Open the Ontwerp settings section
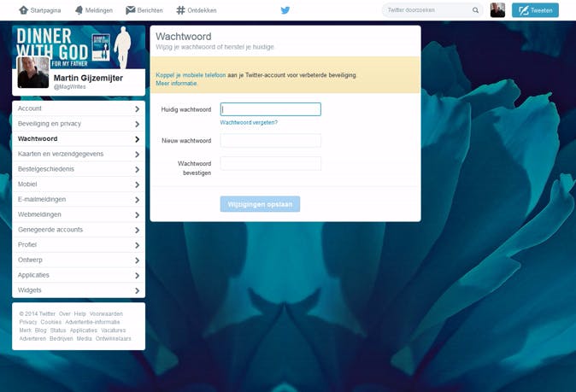Viewport: 576px width, 392px height. click(x=79, y=260)
